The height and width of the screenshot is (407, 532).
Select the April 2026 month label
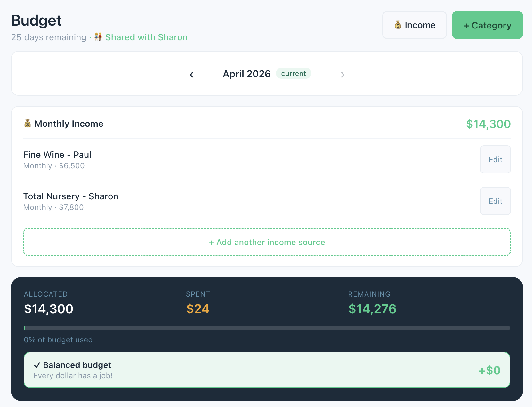pos(246,74)
